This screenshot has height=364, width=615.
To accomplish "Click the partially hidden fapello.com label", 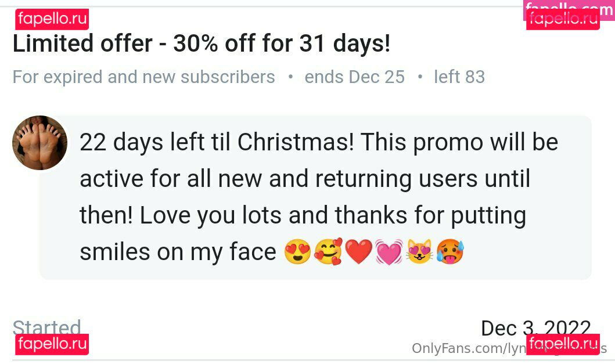I will (x=569, y=5).
